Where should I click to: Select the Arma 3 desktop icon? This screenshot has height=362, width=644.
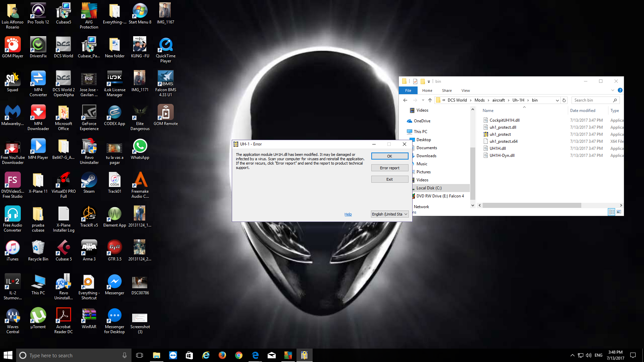(x=89, y=250)
